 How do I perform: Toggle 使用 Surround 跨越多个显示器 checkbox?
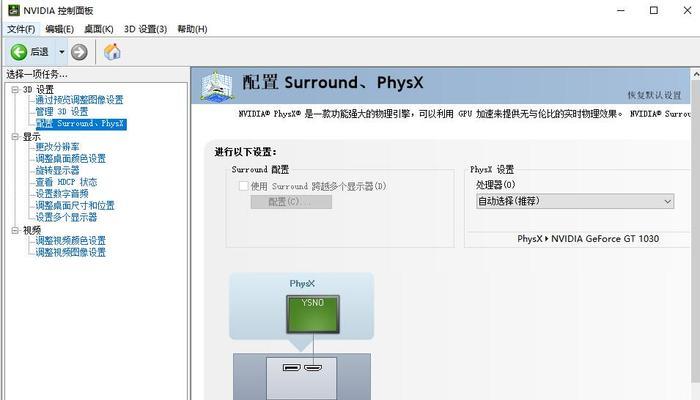243,186
